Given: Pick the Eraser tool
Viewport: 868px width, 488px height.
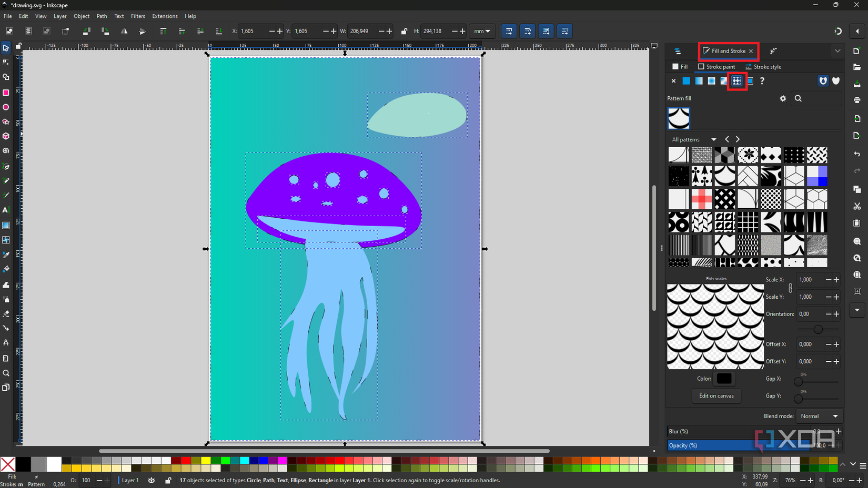Looking at the screenshot, I should (6, 313).
